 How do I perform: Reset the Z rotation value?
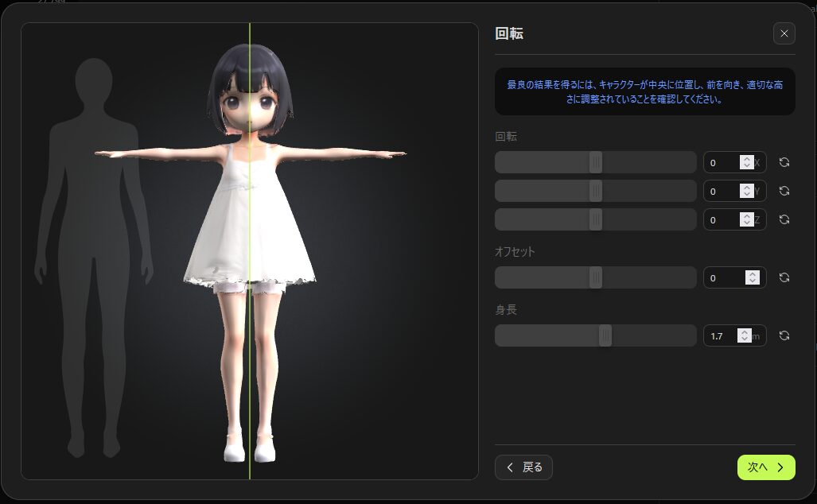(x=784, y=219)
